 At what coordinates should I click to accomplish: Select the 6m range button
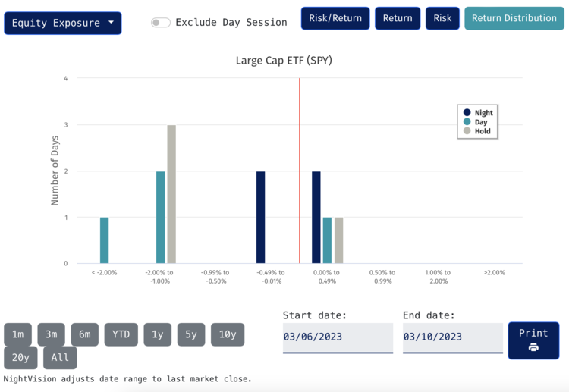85,334
